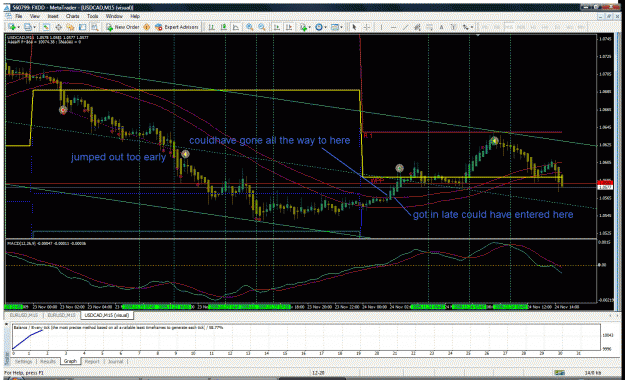Viewport: 625px width, 380px height.
Task: Open the Charts menu
Action: [73, 16]
